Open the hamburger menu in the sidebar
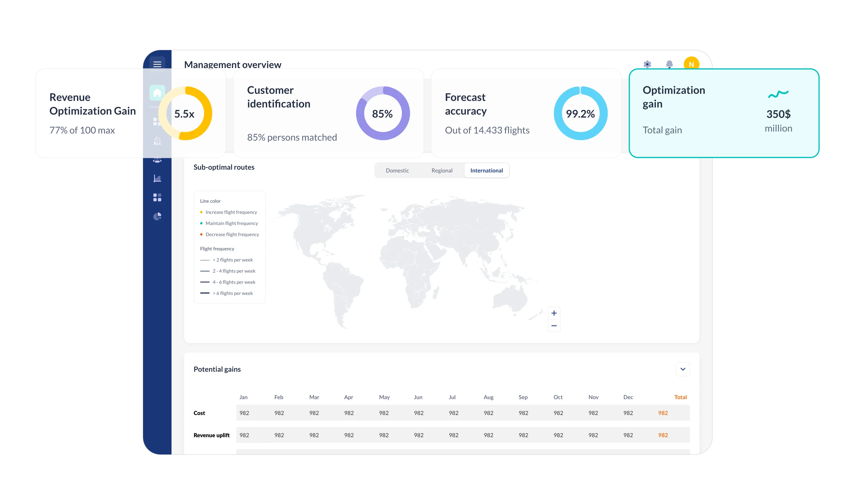This screenshot has height=504, width=855. coord(157,64)
